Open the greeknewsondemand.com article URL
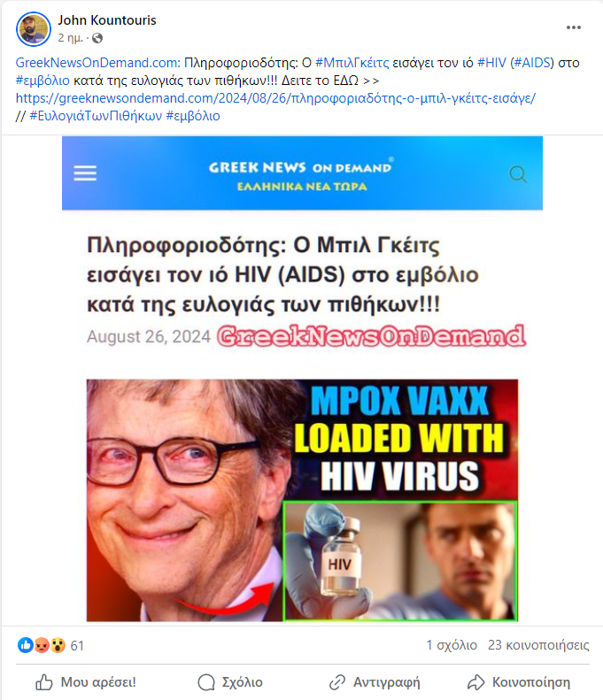The width and height of the screenshot is (603, 700). point(275,98)
